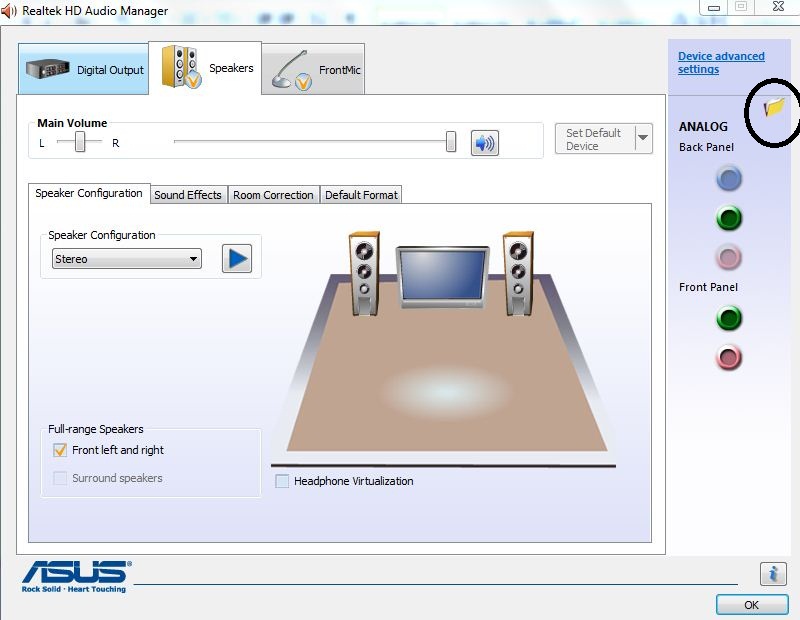Viewport: 800px width, 620px height.
Task: Open the Speaker Configuration Stereo dropdown
Action: coord(127,259)
